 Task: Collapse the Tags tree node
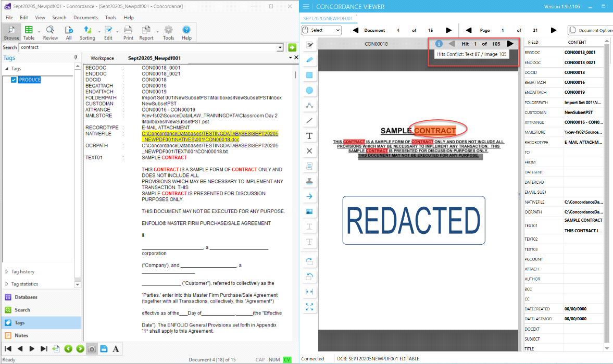point(7,68)
